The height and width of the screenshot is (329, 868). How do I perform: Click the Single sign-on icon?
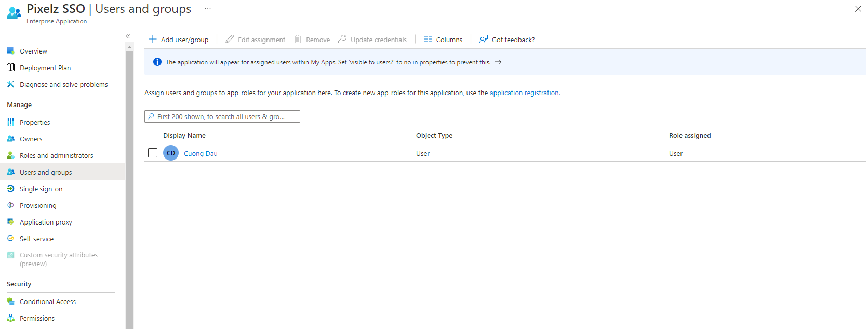(10, 189)
